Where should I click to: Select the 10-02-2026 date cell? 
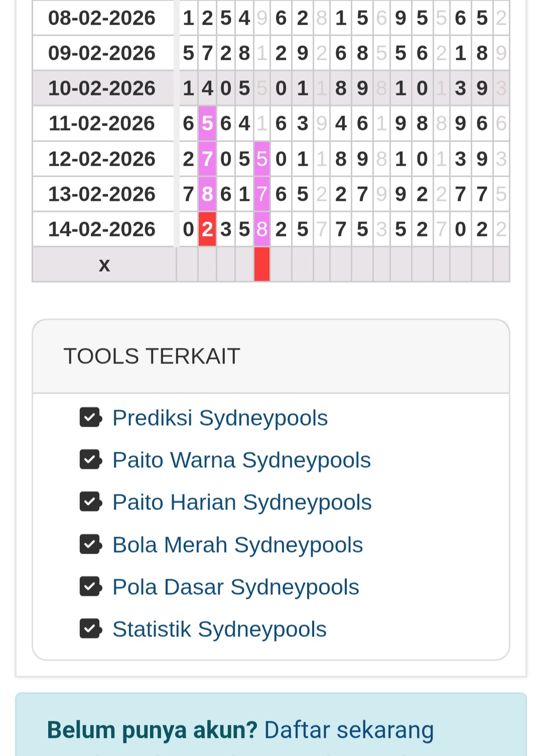tap(102, 88)
